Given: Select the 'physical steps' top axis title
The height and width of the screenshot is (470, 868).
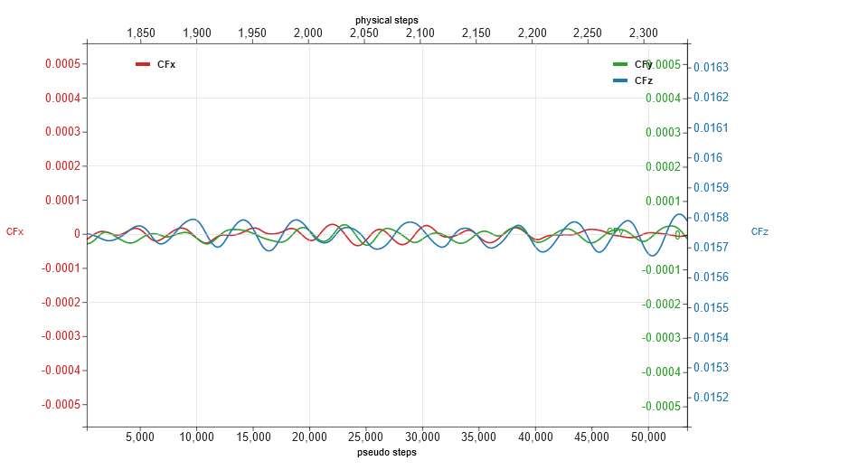Looking at the screenshot, I should [386, 19].
